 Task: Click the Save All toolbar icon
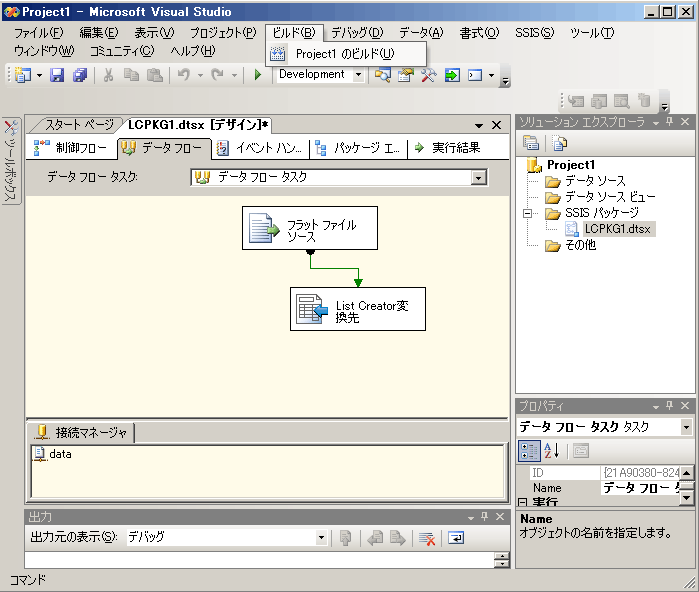coord(80,75)
